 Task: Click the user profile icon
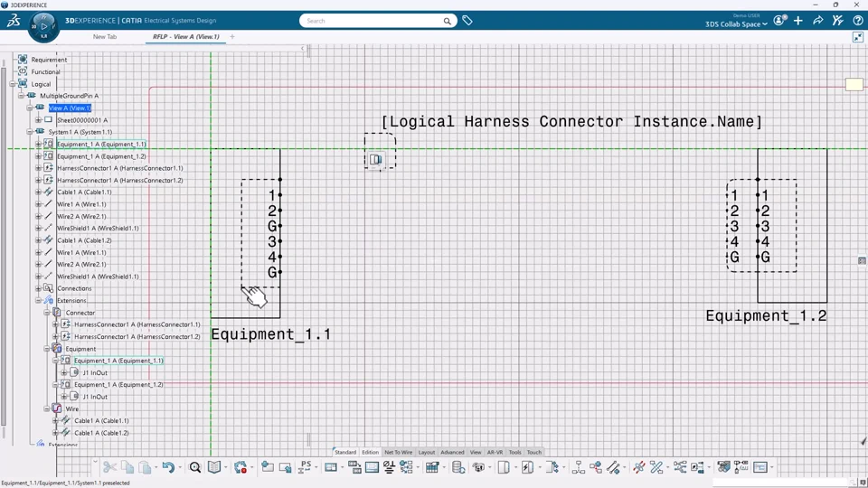pyautogui.click(x=779, y=21)
